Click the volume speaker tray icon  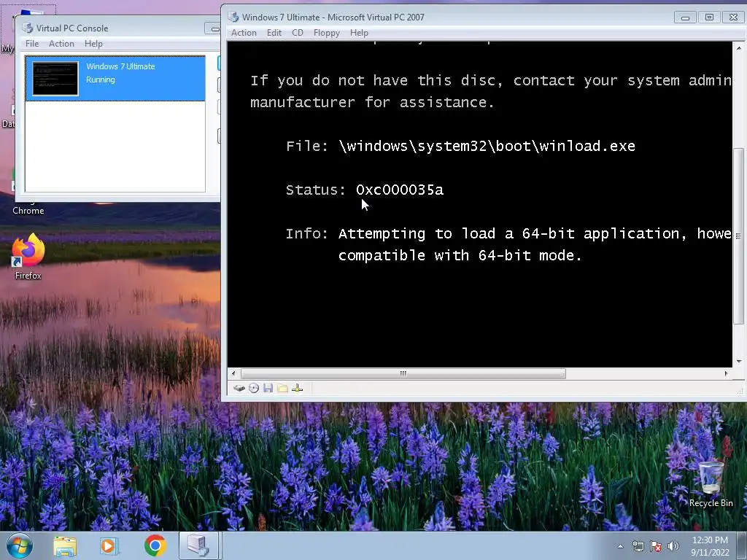(x=673, y=546)
